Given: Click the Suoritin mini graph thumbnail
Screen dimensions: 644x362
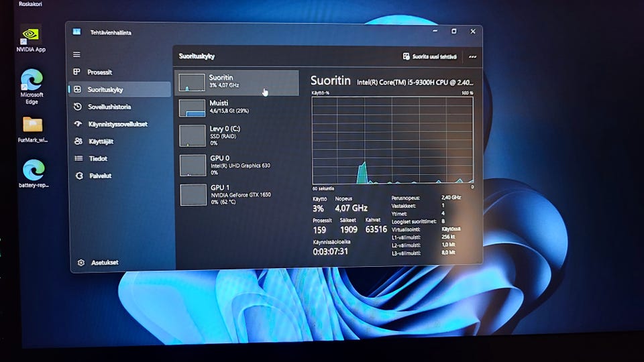Looking at the screenshot, I should (x=191, y=82).
